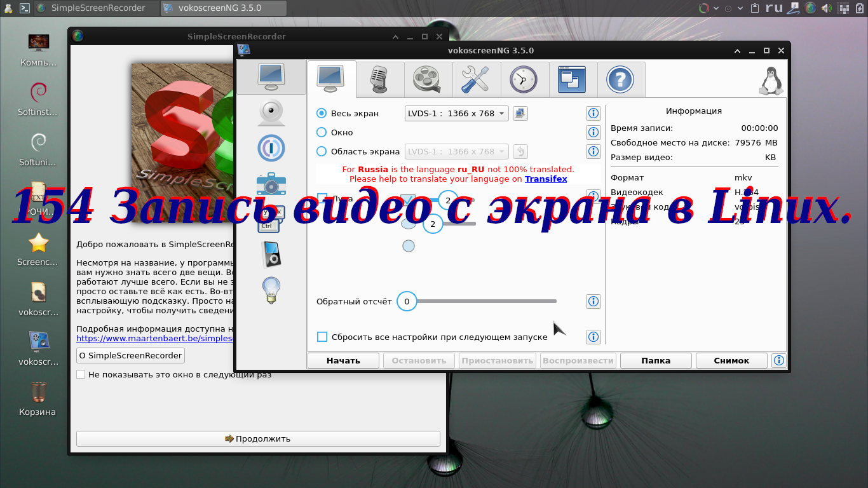Click the Остановить button
868x488 pixels.
(x=419, y=360)
